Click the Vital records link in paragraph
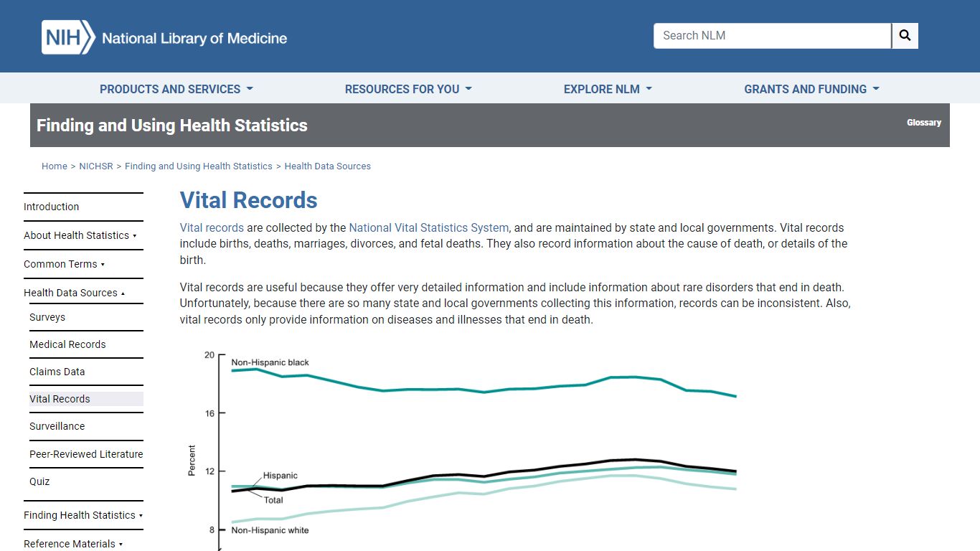 pos(212,227)
